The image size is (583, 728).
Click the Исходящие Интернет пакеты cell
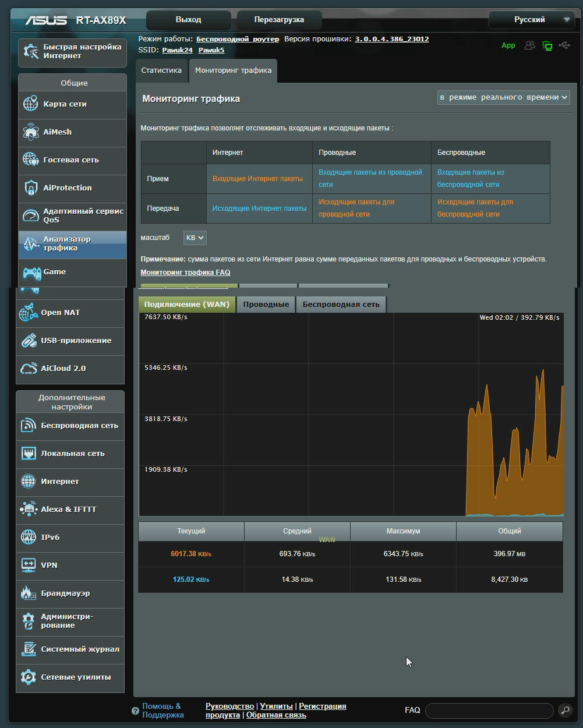pos(259,208)
